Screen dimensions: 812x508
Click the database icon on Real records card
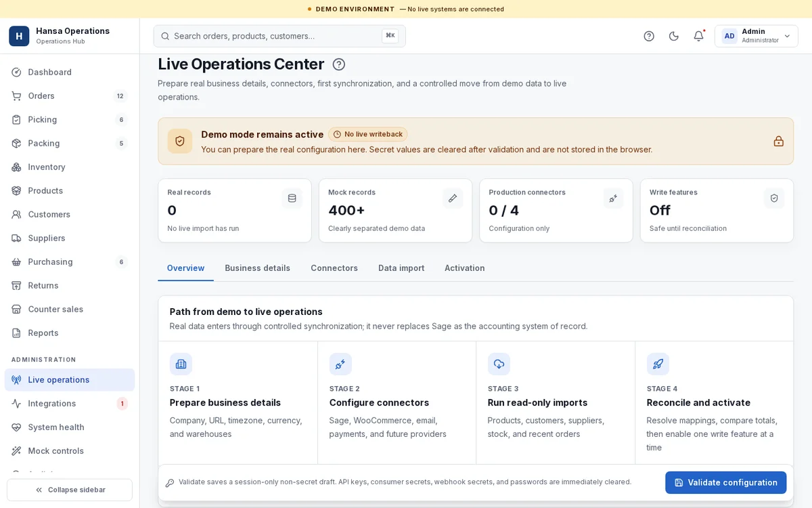292,198
